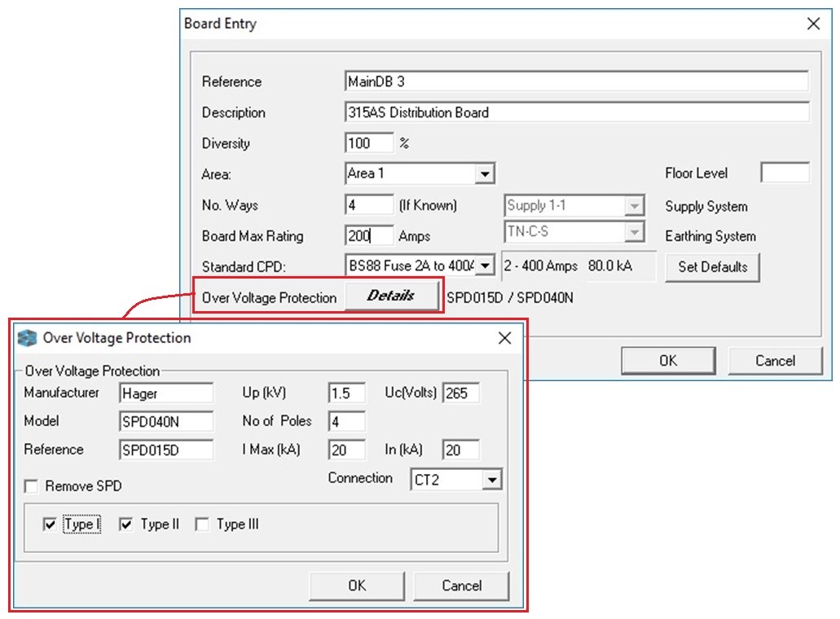Cancel the Over Voltage Protection dialog

pos(461,586)
